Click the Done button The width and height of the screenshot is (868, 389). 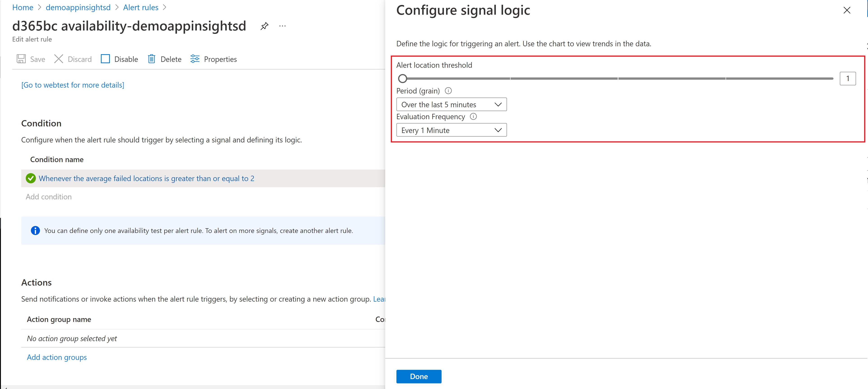point(419,376)
